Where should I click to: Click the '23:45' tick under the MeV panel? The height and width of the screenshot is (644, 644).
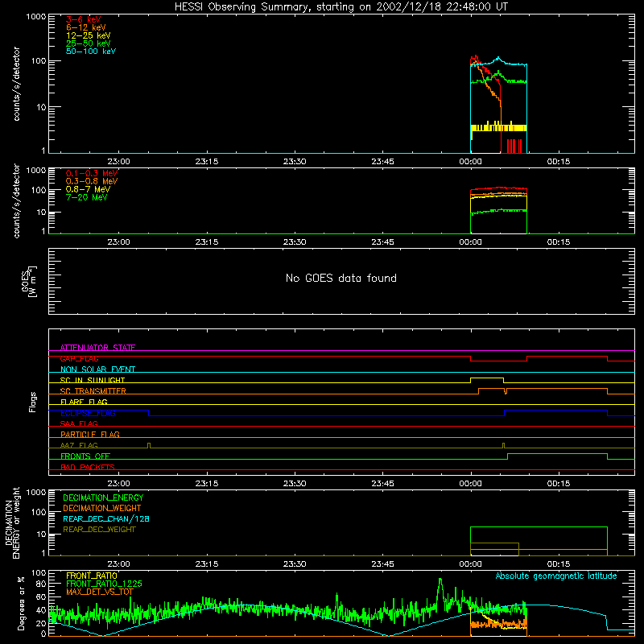pos(382,242)
